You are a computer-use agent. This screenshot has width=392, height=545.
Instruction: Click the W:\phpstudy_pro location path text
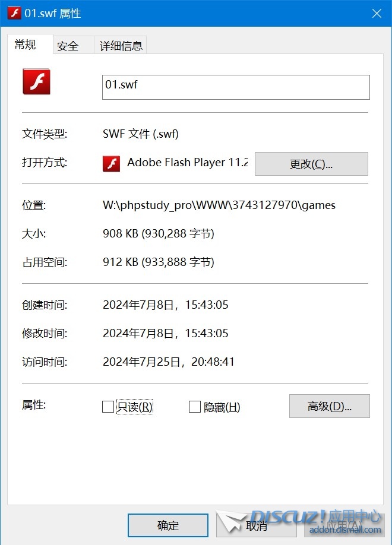[x=219, y=205]
